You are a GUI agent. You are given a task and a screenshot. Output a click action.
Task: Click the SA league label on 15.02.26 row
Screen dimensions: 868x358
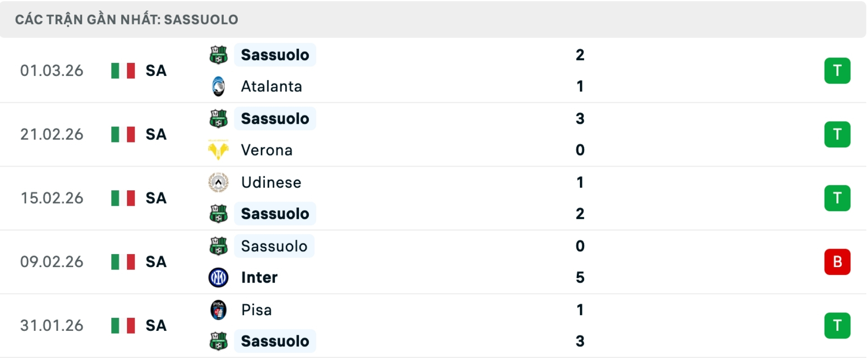[x=155, y=198]
